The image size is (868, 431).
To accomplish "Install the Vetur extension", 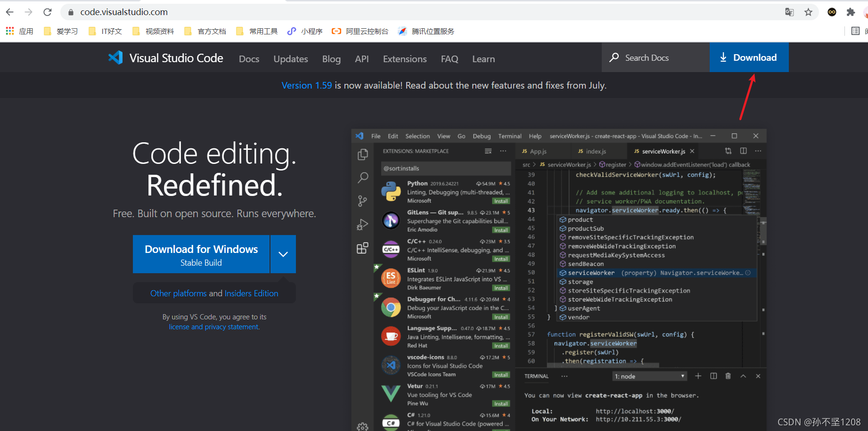I will [501, 404].
